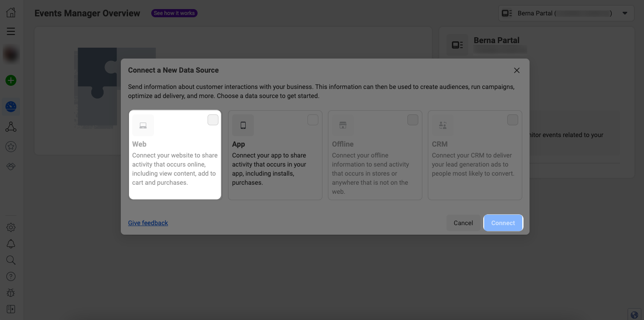Uncheck the Web data source checkbox
644x320 pixels.
point(213,119)
